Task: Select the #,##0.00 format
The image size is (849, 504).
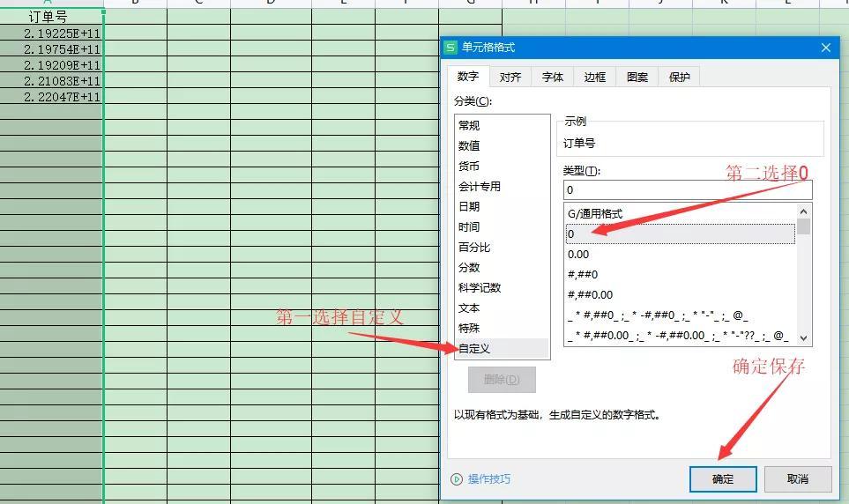Action: pos(680,295)
